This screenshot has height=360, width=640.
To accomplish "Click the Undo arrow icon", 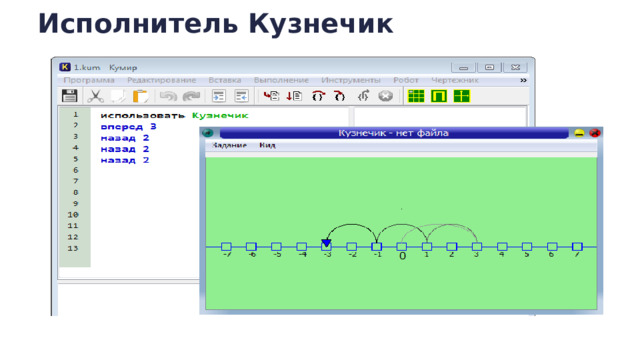I will point(168,96).
